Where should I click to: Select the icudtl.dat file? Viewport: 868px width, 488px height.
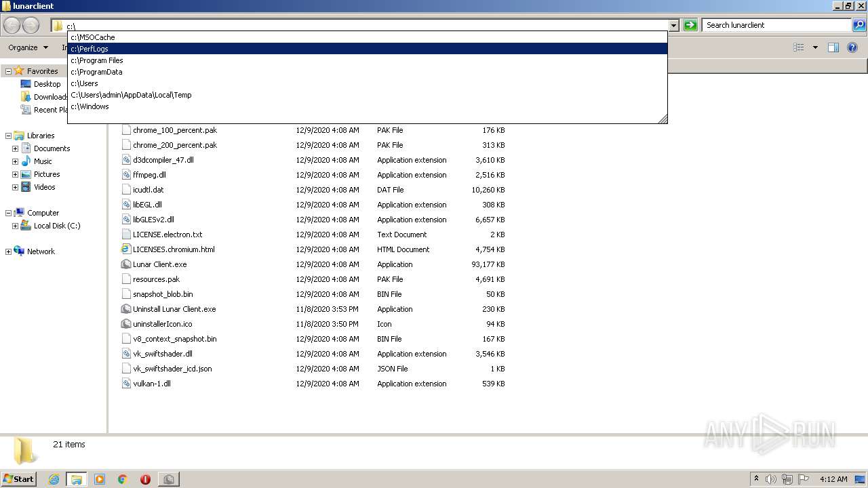[148, 190]
